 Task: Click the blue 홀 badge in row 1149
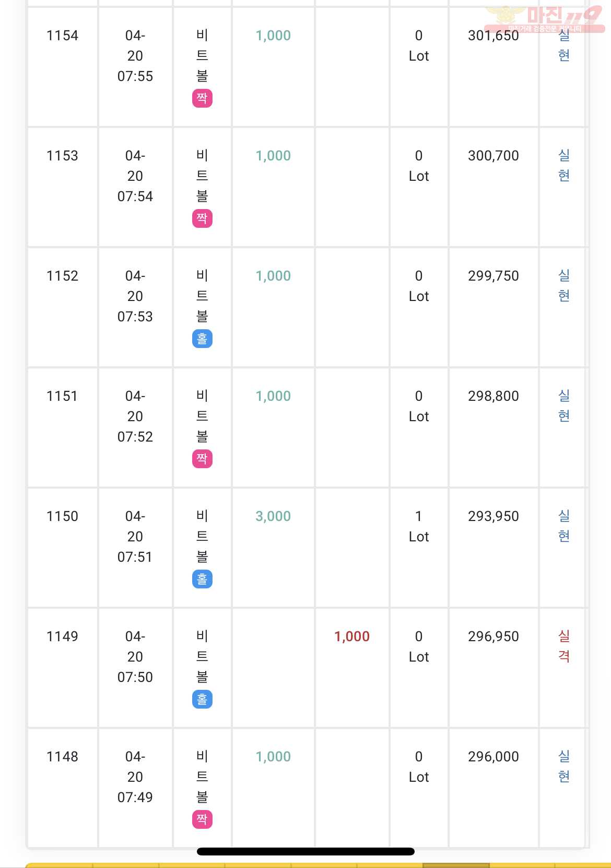(x=202, y=699)
